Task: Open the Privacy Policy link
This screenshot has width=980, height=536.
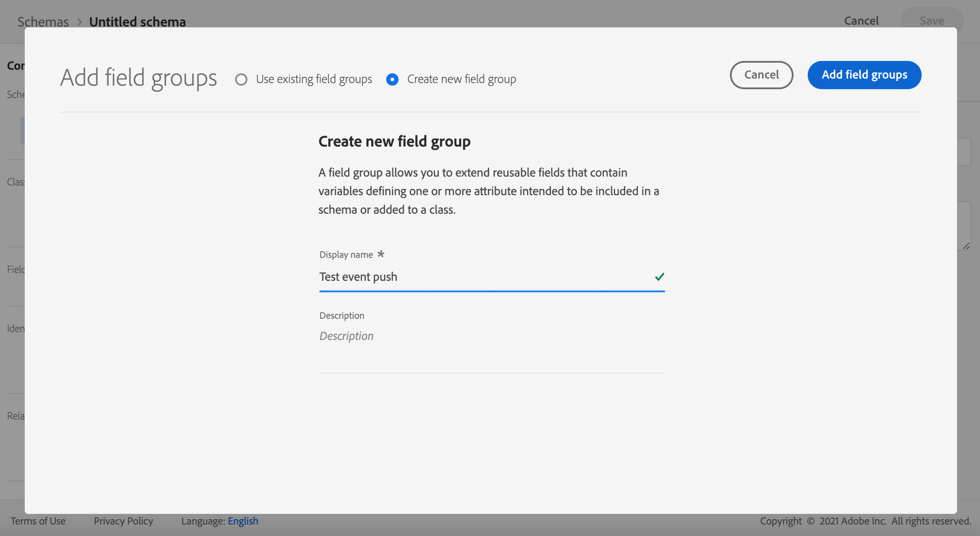Action: click(x=123, y=521)
